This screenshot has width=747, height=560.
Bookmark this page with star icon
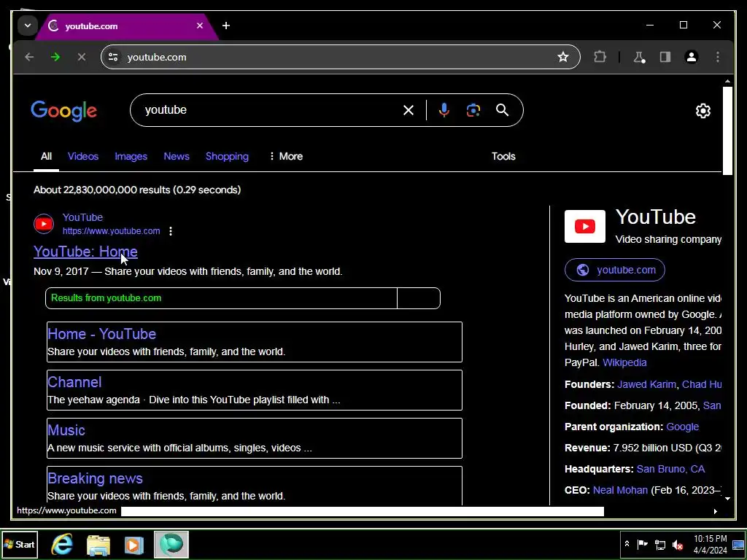click(x=563, y=57)
